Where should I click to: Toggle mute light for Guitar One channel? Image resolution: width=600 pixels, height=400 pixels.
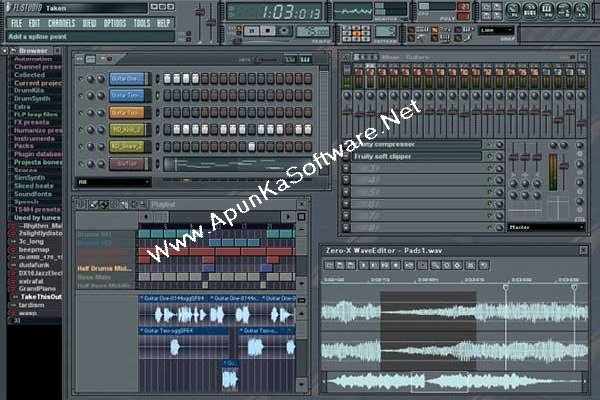point(81,79)
